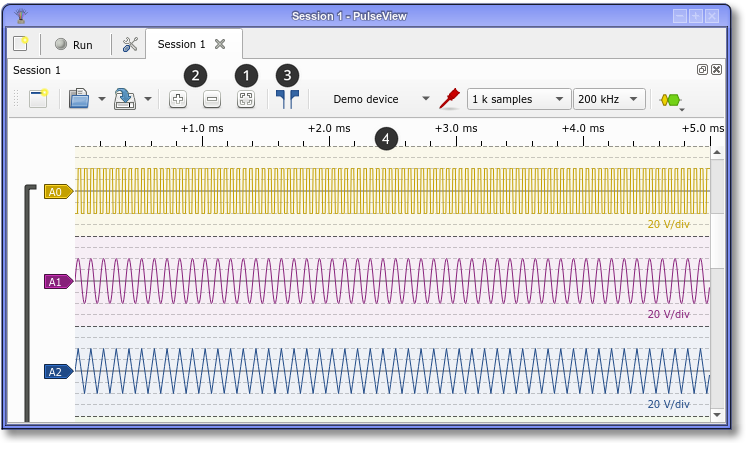Expand the open file dropdown arrow
This screenshot has width=751, height=450.
pyautogui.click(x=102, y=99)
